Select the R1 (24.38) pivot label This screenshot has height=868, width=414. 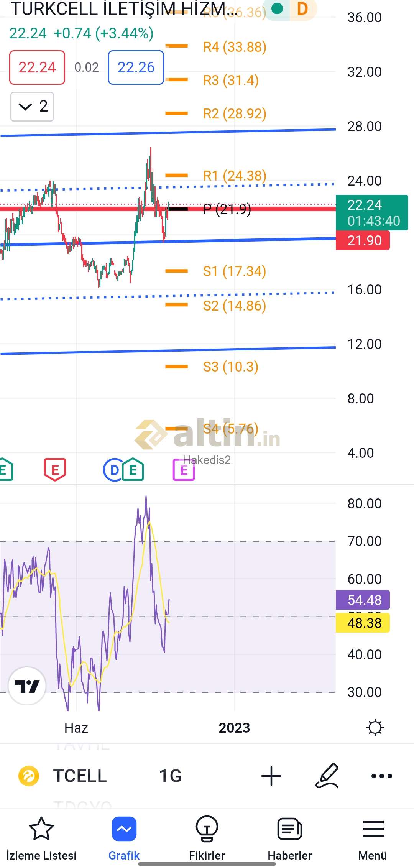[x=235, y=176]
